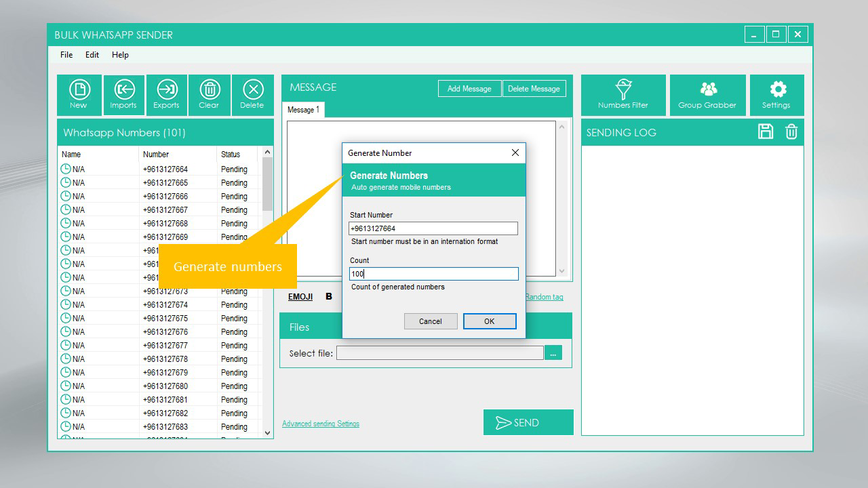The height and width of the screenshot is (488, 868).
Task: Click the Pending status of +9613127673
Action: [x=234, y=291]
